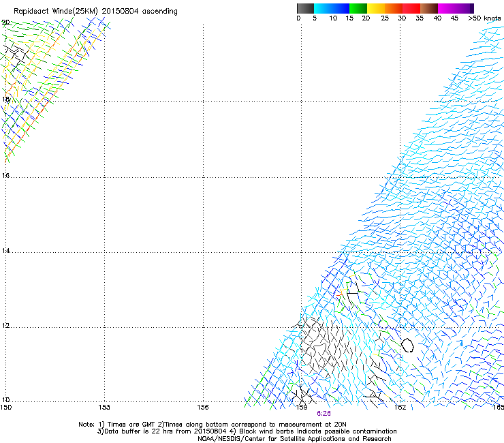Click the brown 35-40 knots legend segment
This screenshot has width=504, height=443.
[x=429, y=8]
